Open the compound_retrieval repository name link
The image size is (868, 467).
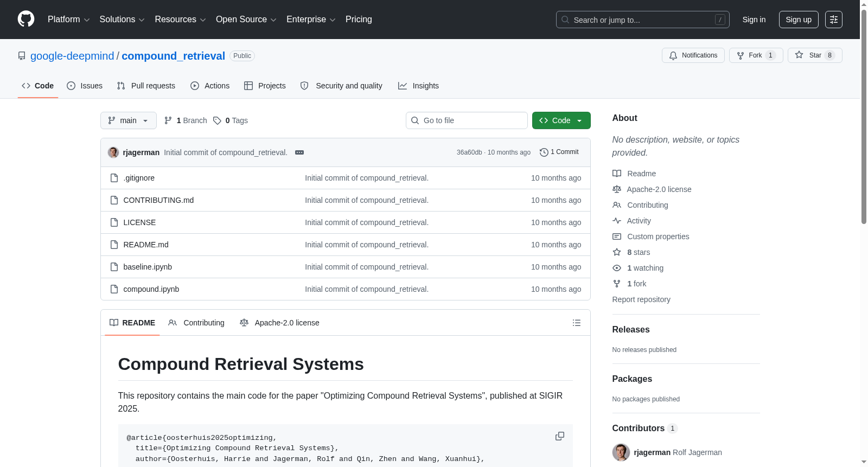point(173,56)
